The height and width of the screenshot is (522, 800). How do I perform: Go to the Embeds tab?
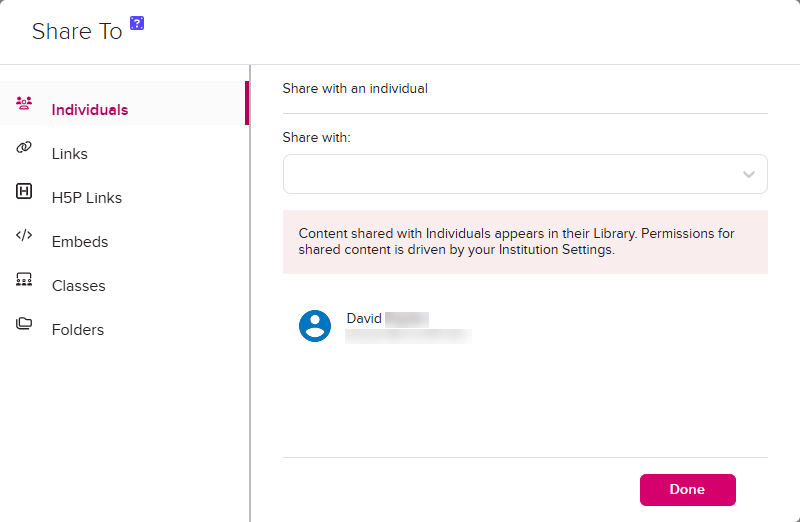point(80,242)
